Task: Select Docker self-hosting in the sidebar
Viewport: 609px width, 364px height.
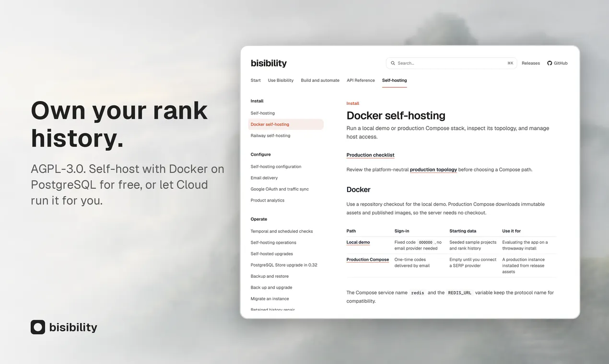Action: click(x=286, y=125)
